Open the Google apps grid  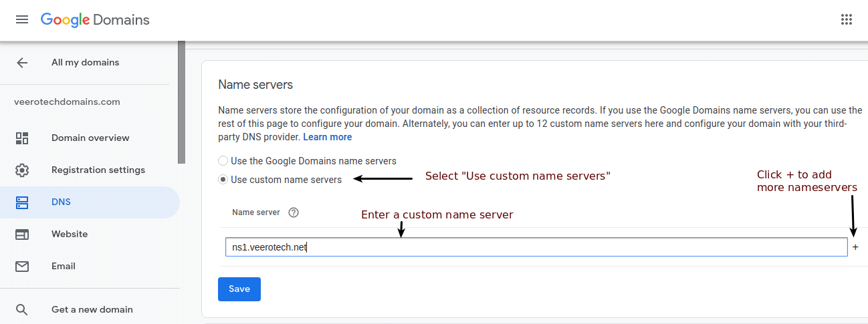coord(847,19)
